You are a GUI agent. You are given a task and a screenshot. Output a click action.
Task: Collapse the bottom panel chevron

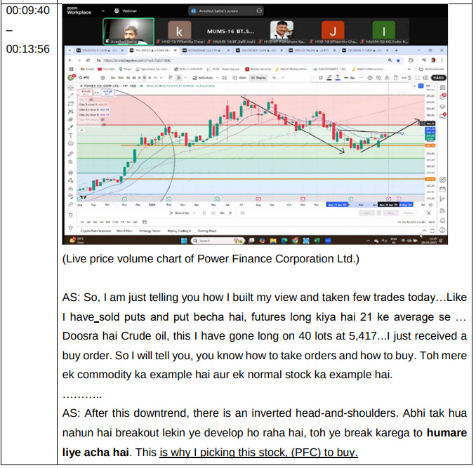[424, 231]
